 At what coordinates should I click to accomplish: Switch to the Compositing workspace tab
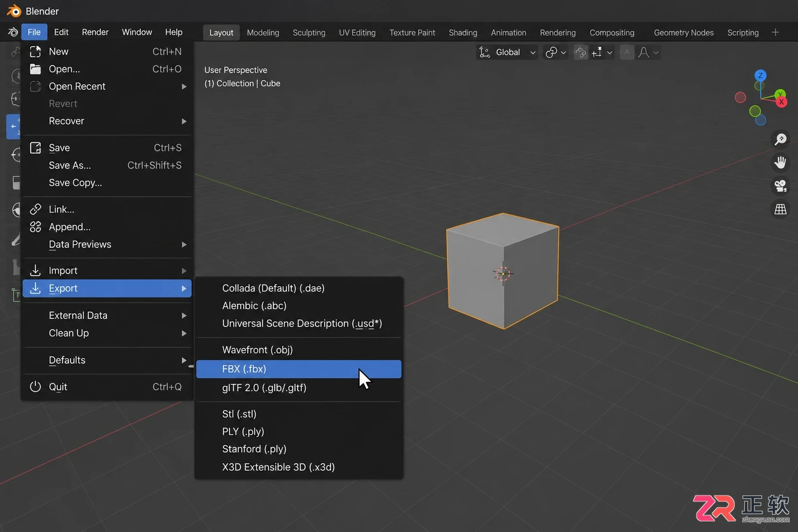coord(612,33)
